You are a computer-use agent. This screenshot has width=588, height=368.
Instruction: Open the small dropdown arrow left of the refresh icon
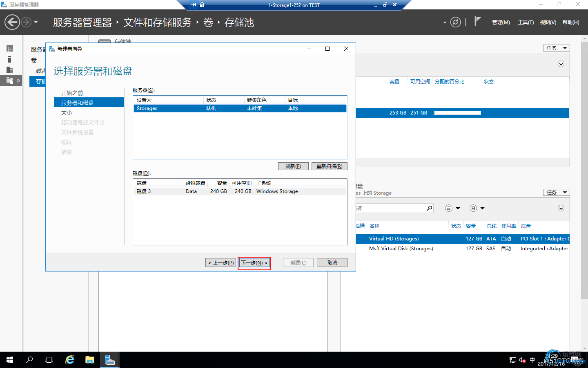click(x=445, y=22)
